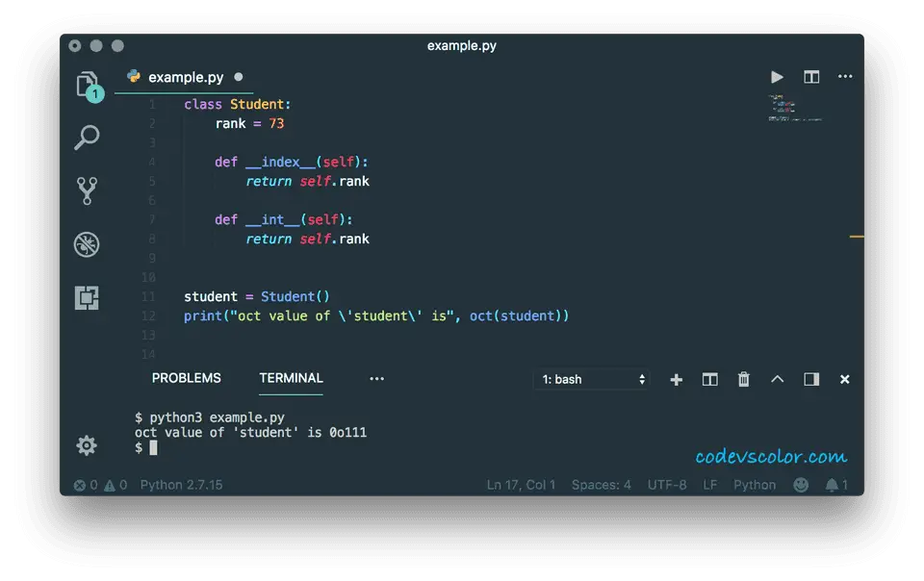
Task: Click '__int__' method name
Action: tap(272, 219)
